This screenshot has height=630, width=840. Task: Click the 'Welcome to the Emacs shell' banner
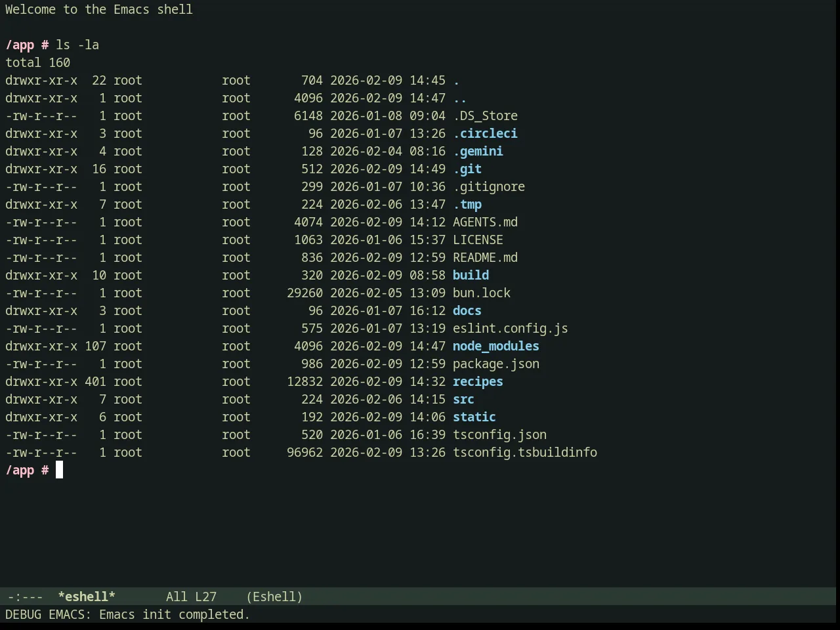click(99, 9)
